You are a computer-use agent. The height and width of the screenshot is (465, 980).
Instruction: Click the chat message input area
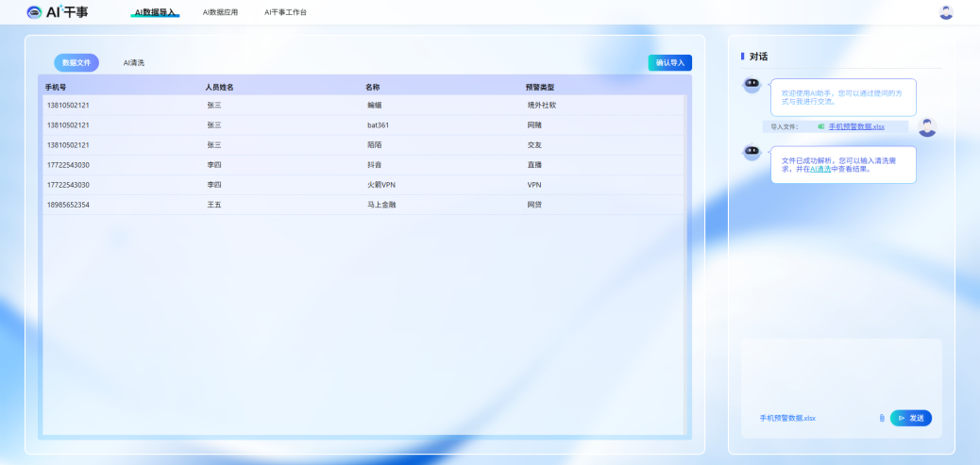click(840, 373)
